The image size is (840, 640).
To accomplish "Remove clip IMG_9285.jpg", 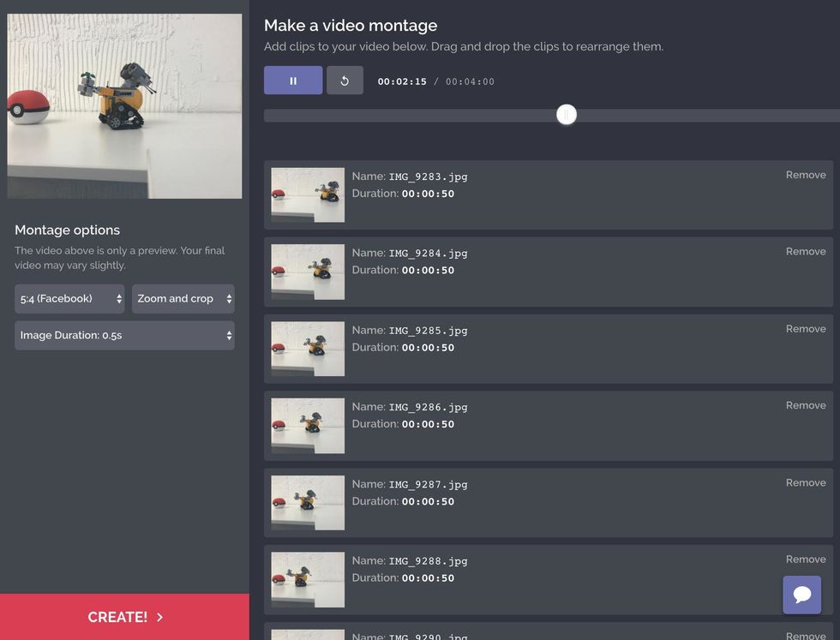I will (x=806, y=329).
